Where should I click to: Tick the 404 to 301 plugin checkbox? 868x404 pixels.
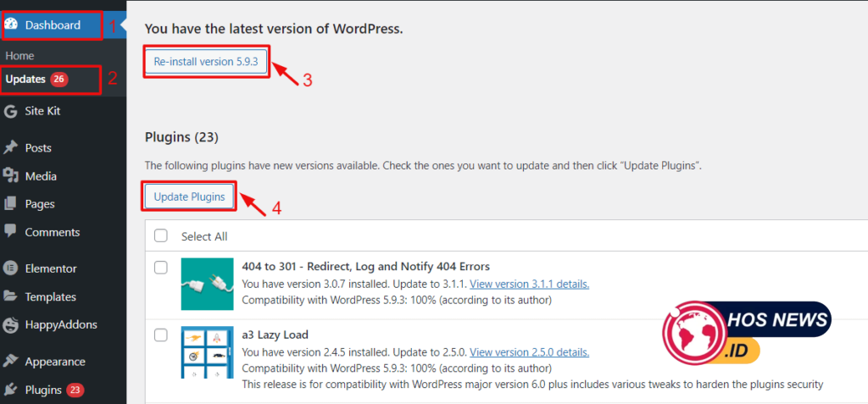(161, 268)
